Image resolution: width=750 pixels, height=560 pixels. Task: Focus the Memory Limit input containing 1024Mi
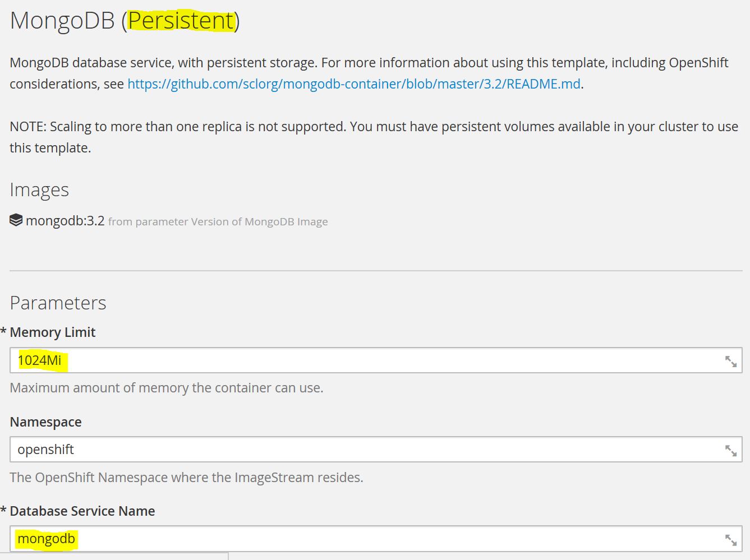pos(365,360)
